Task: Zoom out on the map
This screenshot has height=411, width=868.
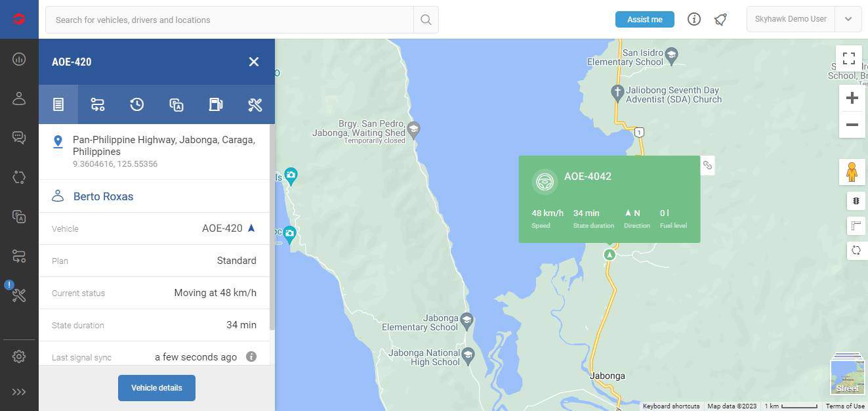Action: tap(852, 125)
